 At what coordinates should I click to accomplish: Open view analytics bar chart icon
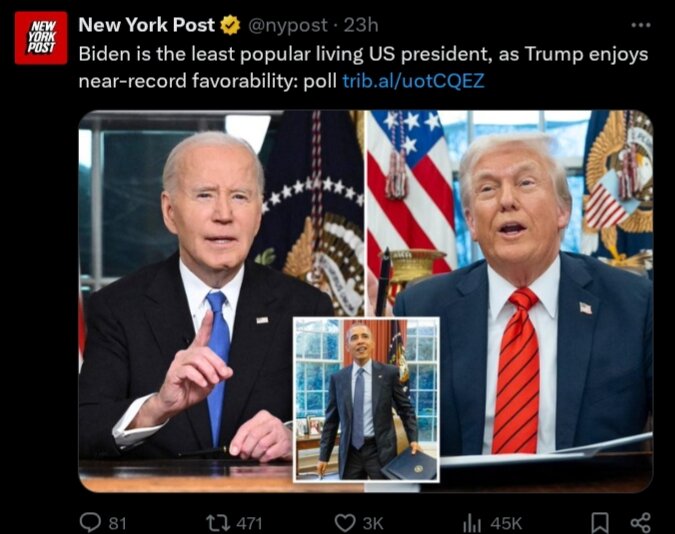[472, 523]
